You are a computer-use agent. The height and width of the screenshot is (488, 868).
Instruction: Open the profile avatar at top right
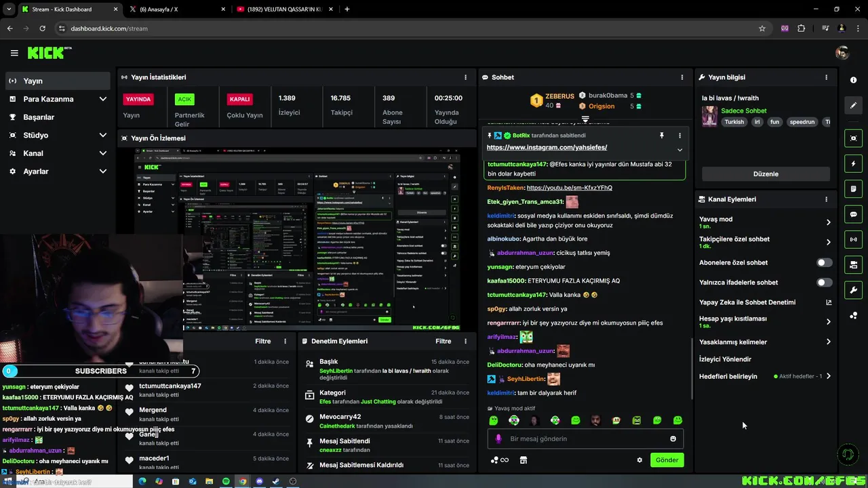click(x=842, y=53)
